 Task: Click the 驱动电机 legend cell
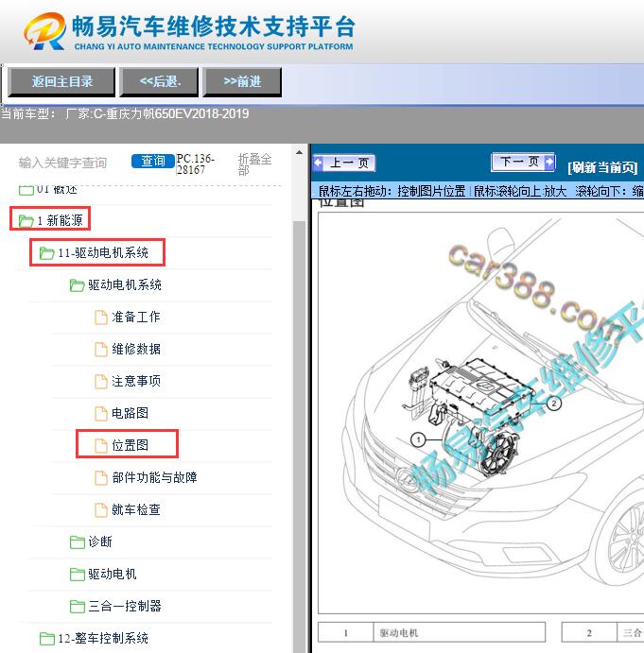459,632
